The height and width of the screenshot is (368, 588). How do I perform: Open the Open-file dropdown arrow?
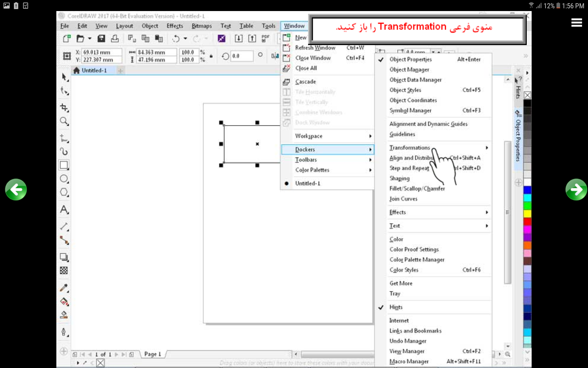pyautogui.click(x=90, y=39)
